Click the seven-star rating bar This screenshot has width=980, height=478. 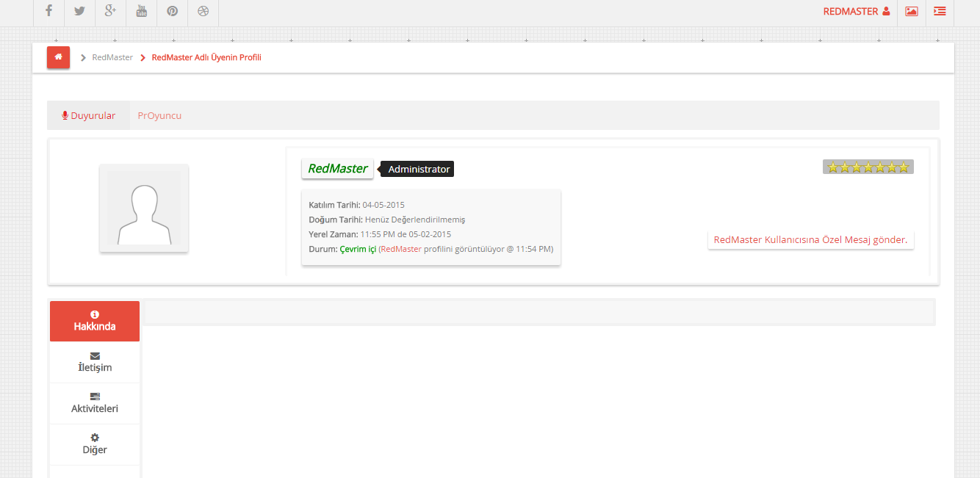(x=868, y=167)
